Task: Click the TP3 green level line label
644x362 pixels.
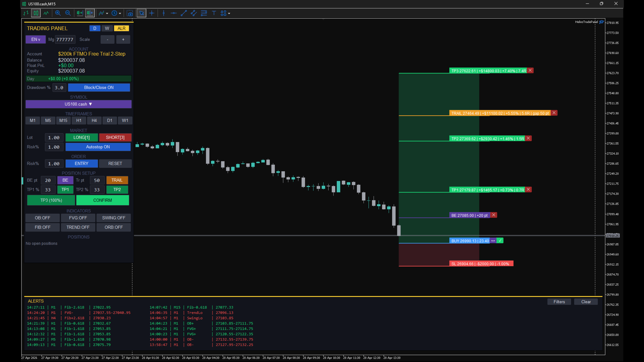Action: 488,71
